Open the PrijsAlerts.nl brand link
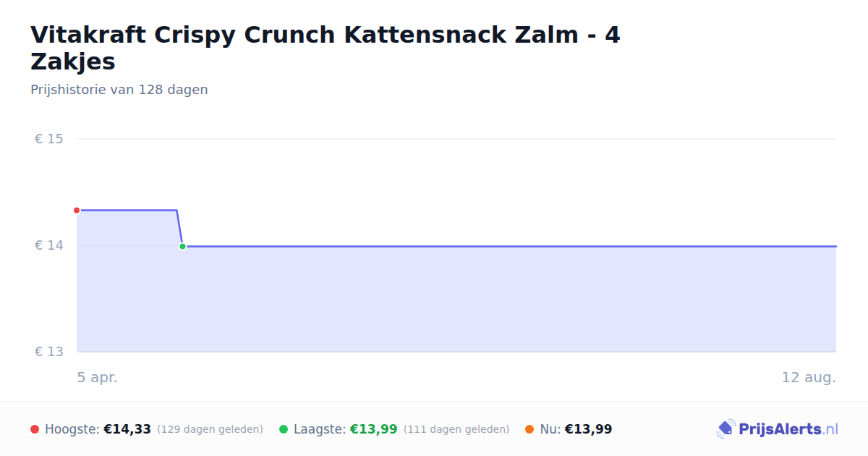This screenshot has width=868, height=456. click(777, 429)
